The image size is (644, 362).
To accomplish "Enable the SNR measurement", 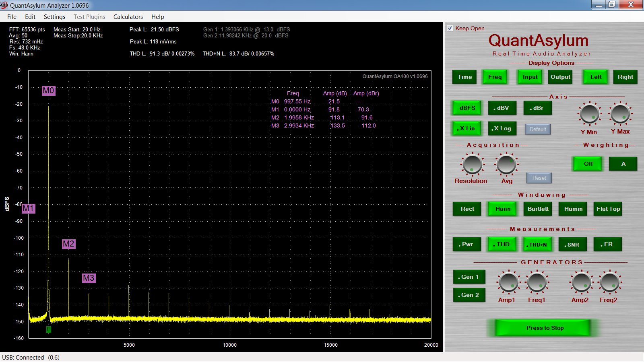I will click(573, 244).
